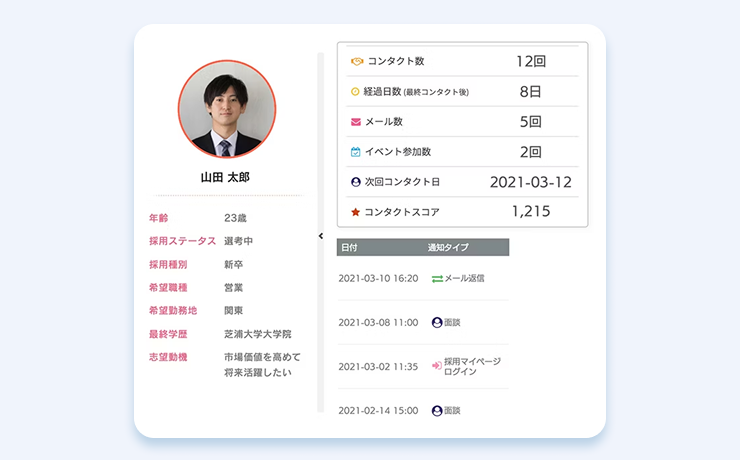The width and height of the screenshot is (740, 460).
Task: Click the メール数 label
Action: point(384,122)
